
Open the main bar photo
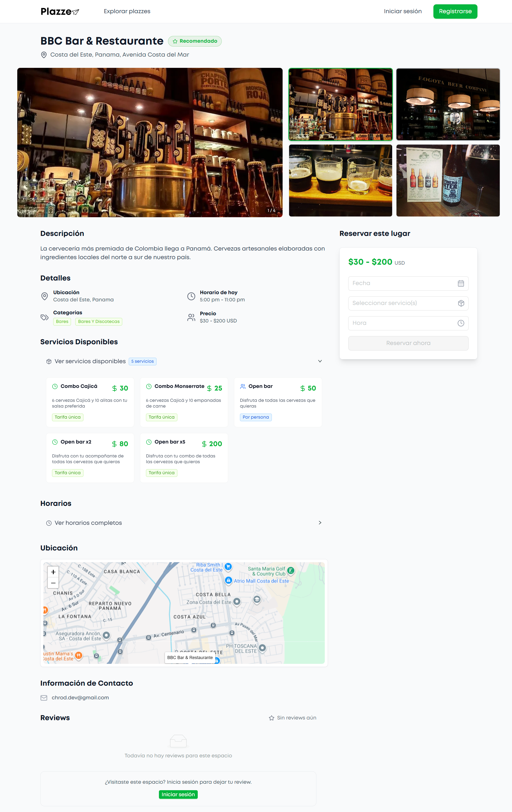click(150, 142)
